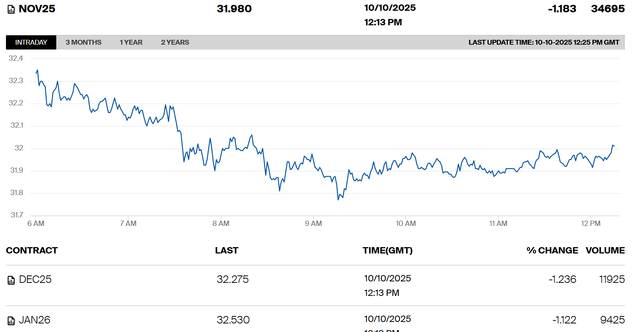Click the 9 AM label on chart axis
The image size is (644, 332).
click(x=313, y=224)
